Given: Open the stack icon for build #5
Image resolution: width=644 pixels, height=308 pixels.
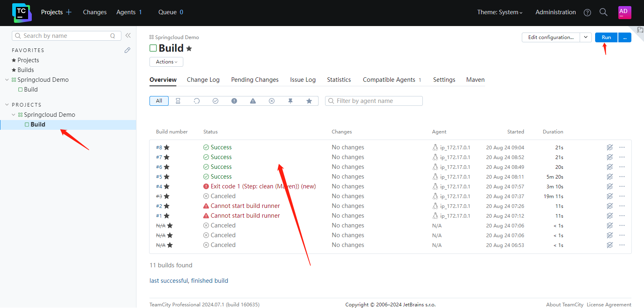Looking at the screenshot, I should 610,177.
